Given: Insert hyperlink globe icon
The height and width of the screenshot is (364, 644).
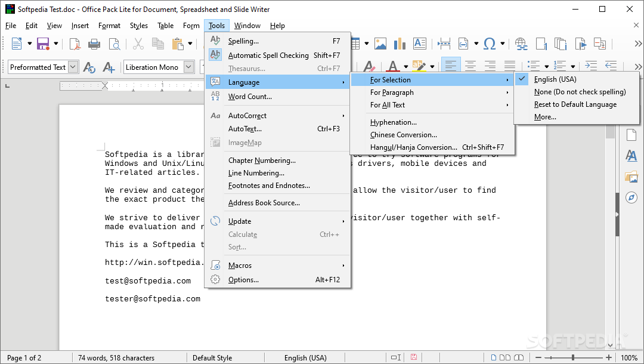Looking at the screenshot, I should coord(521,44).
